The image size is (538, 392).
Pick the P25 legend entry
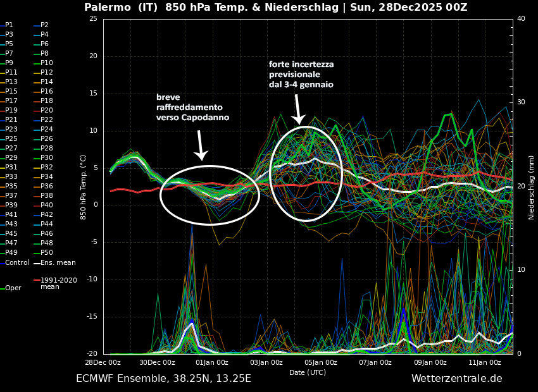tap(11, 139)
